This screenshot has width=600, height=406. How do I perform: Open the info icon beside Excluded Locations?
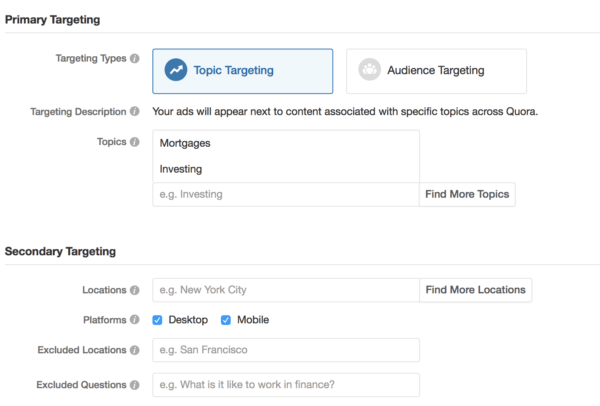click(134, 350)
